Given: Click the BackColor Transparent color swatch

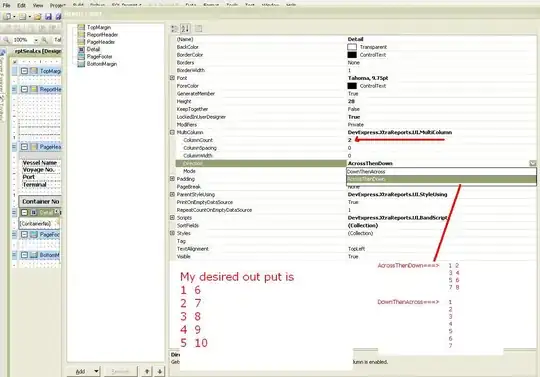Looking at the screenshot, I should coord(352,47).
